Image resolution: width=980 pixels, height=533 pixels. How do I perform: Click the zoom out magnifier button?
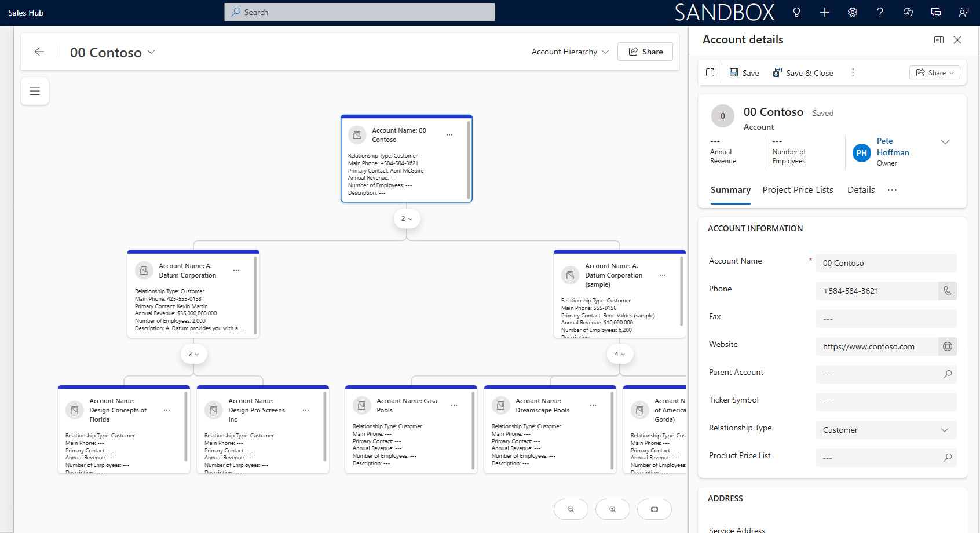571,509
